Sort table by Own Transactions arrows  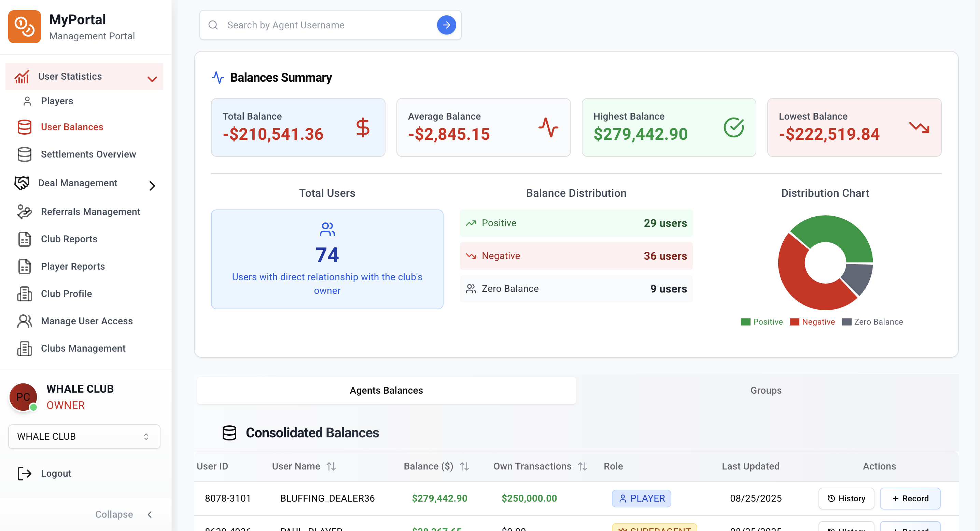click(x=583, y=466)
